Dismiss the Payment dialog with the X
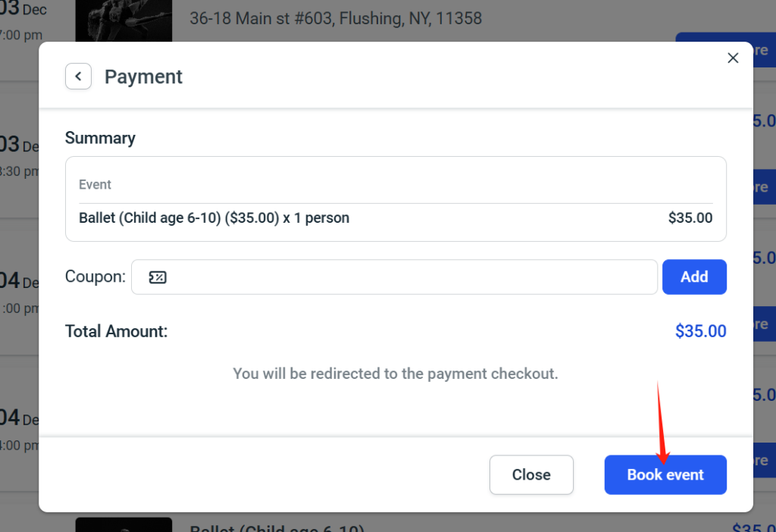Screen dimensions: 776x532 coord(733,58)
